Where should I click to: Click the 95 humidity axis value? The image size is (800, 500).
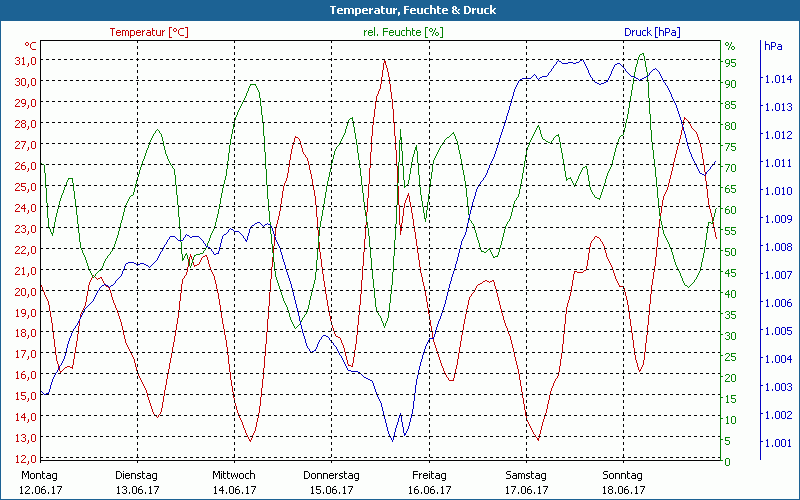730,62
